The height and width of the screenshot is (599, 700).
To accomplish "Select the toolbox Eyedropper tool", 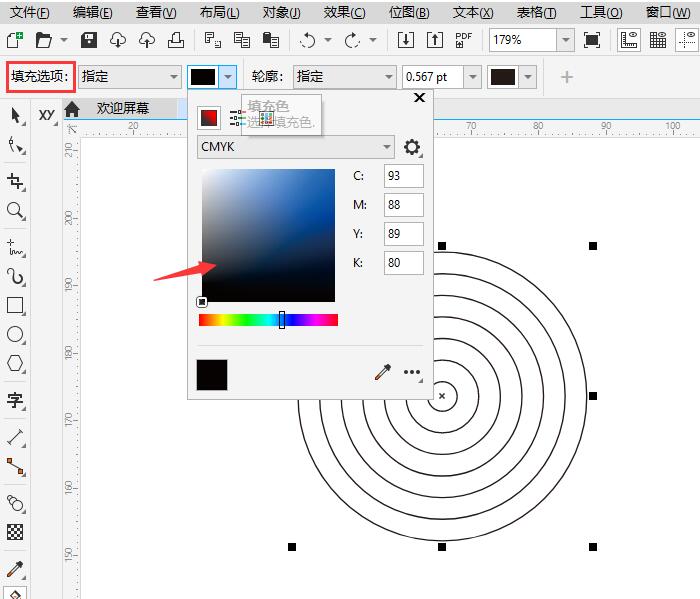I will (x=16, y=569).
